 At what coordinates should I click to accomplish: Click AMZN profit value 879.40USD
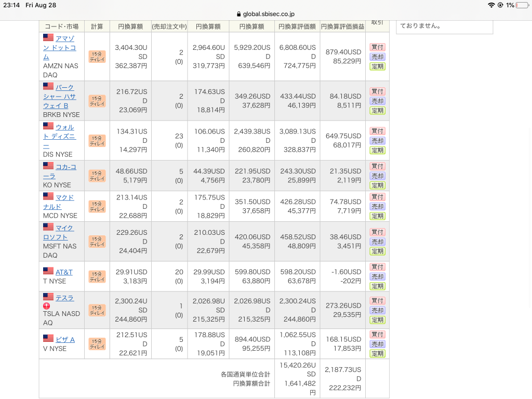343,52
